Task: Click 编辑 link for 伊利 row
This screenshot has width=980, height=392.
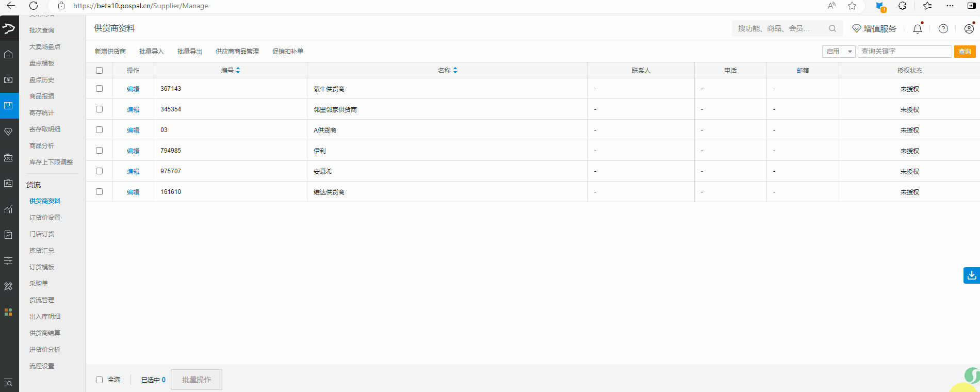Action: (133, 151)
